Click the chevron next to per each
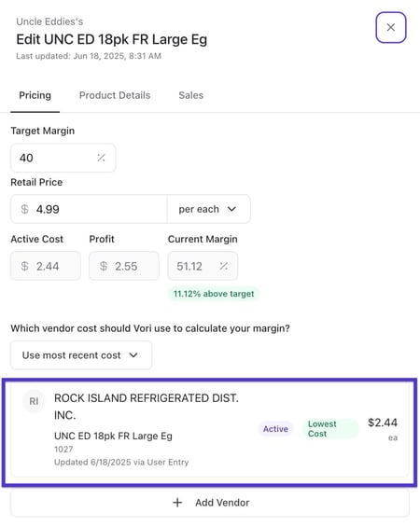Viewport: 420px width, 527px height. (x=231, y=209)
